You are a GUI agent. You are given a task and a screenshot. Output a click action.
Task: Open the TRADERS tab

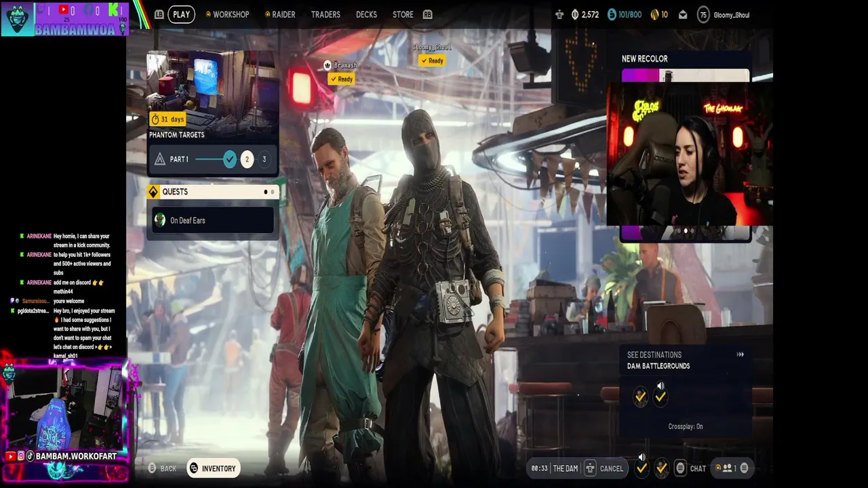[x=325, y=14]
